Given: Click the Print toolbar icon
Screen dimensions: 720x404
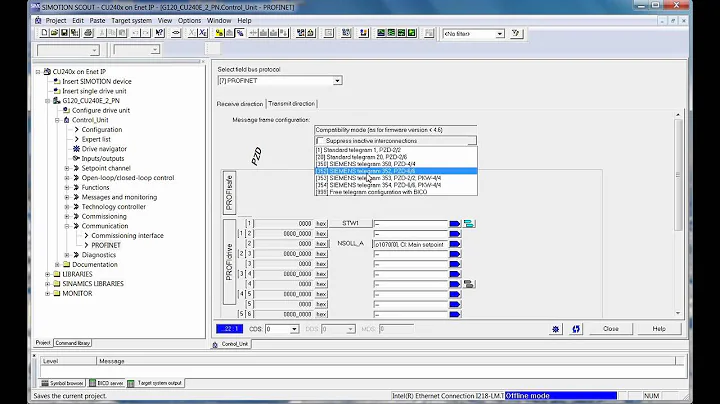Looking at the screenshot, I should tap(88, 33).
